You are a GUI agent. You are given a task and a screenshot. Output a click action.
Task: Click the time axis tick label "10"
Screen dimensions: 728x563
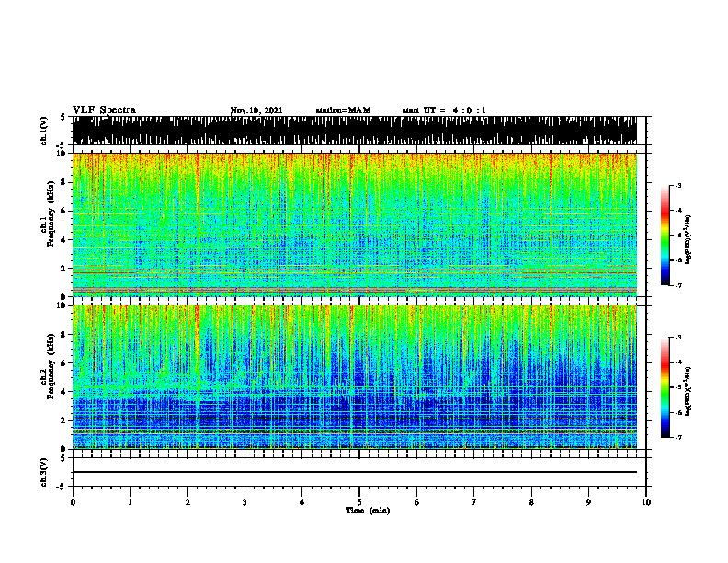click(x=646, y=502)
